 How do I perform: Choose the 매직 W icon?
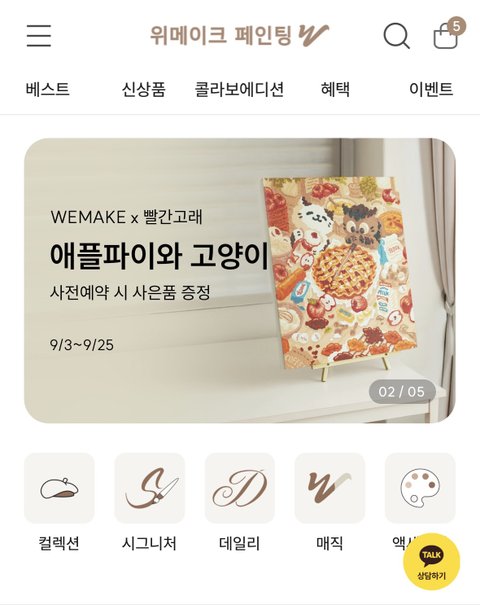pos(330,488)
